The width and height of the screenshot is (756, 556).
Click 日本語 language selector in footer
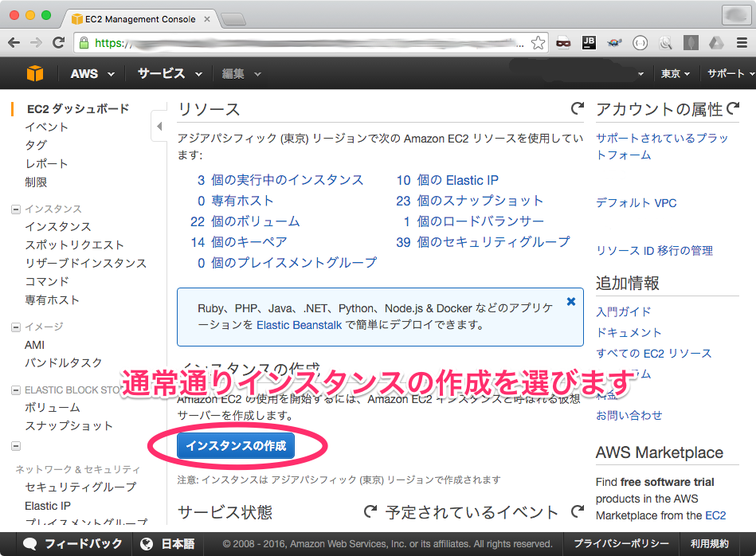pos(178,544)
